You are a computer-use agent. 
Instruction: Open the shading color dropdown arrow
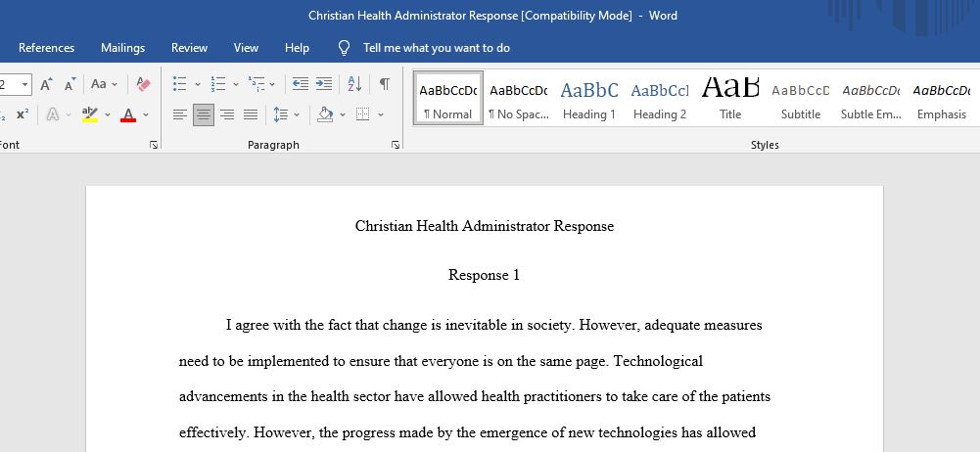tap(343, 114)
